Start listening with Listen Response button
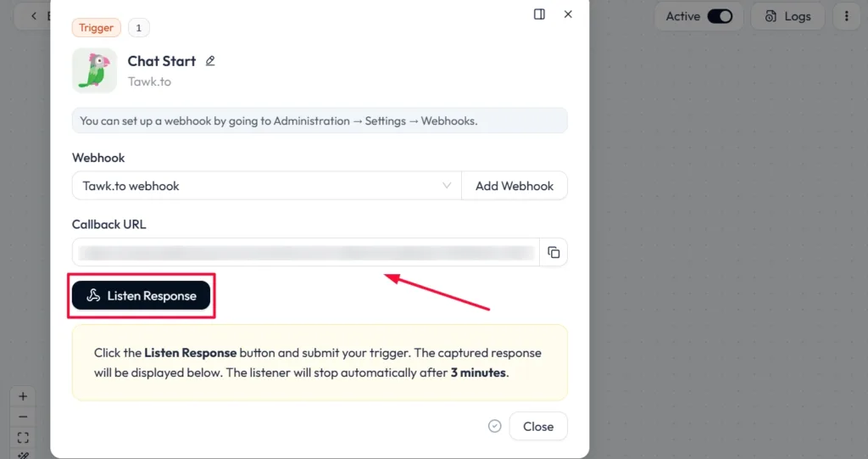868x459 pixels. [x=142, y=295]
